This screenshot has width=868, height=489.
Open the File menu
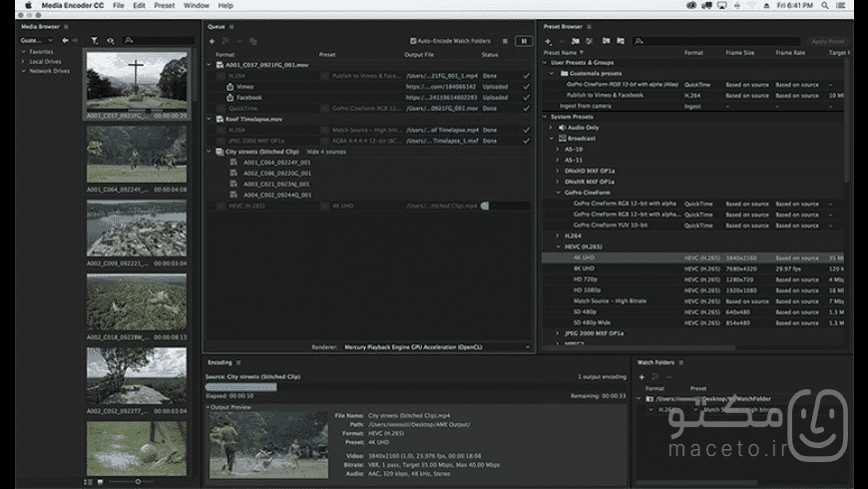click(119, 6)
